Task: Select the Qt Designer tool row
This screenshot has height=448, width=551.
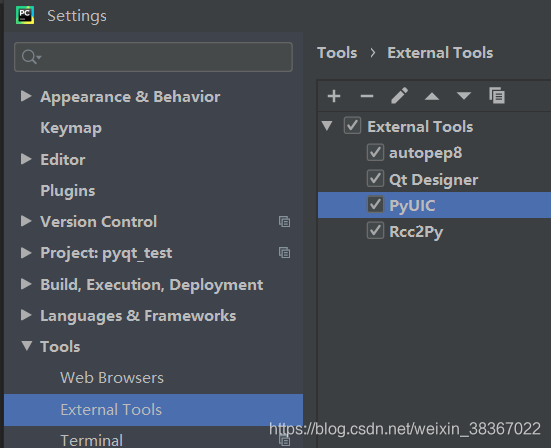Action: (434, 179)
